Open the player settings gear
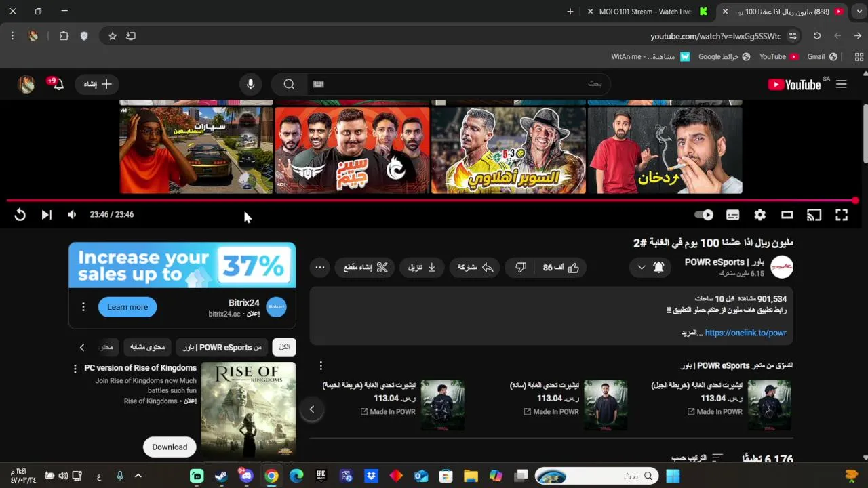This screenshot has height=488, width=868. (x=759, y=215)
